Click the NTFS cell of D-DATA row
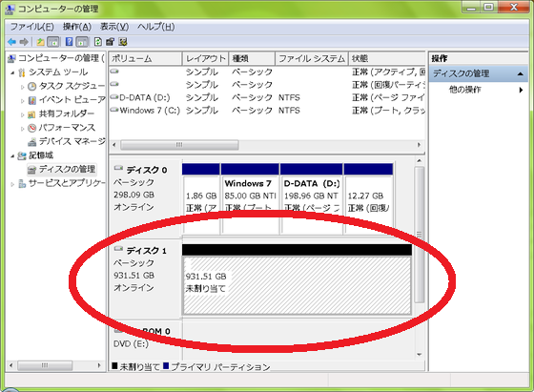 click(289, 97)
